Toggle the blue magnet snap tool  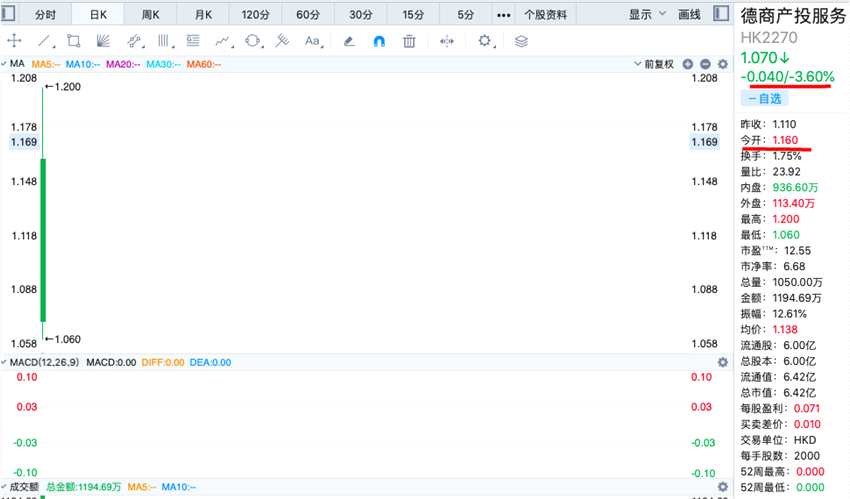tap(379, 41)
